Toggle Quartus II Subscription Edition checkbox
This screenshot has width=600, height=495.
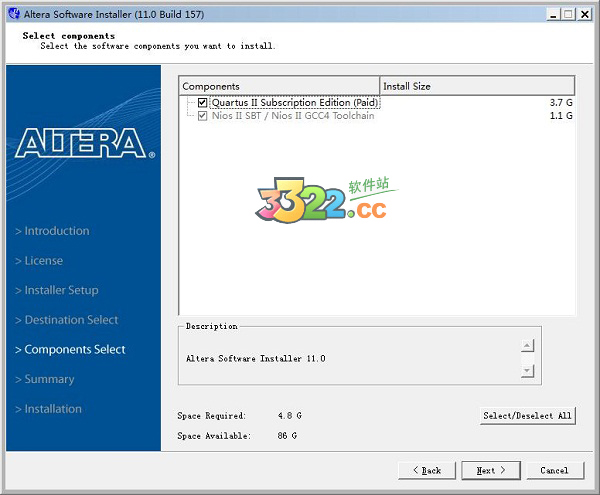(x=202, y=103)
